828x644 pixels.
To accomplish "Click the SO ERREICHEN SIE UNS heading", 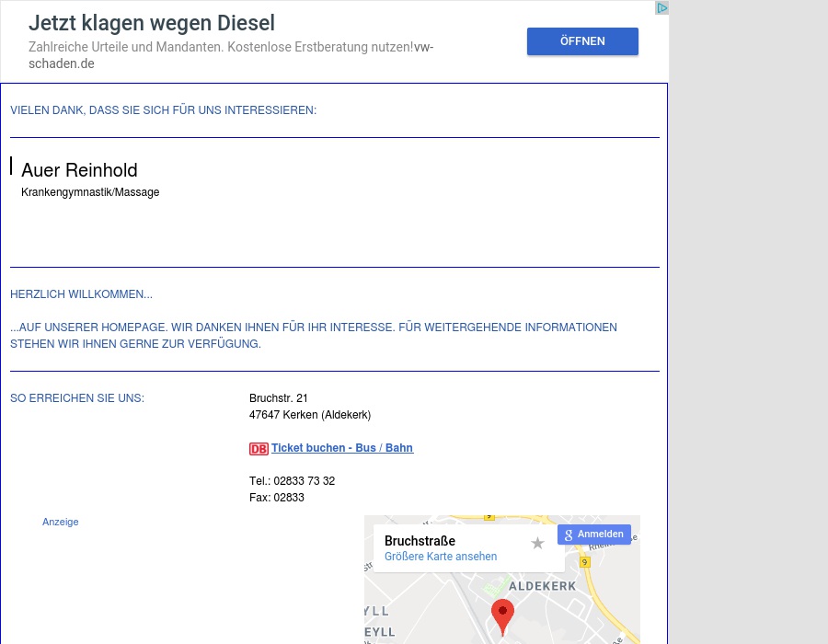I will click(x=77, y=398).
